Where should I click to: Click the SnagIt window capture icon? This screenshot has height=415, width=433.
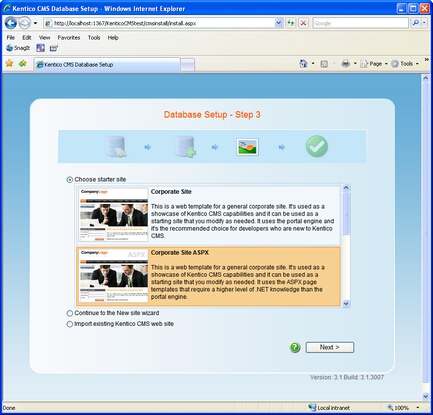(41, 48)
